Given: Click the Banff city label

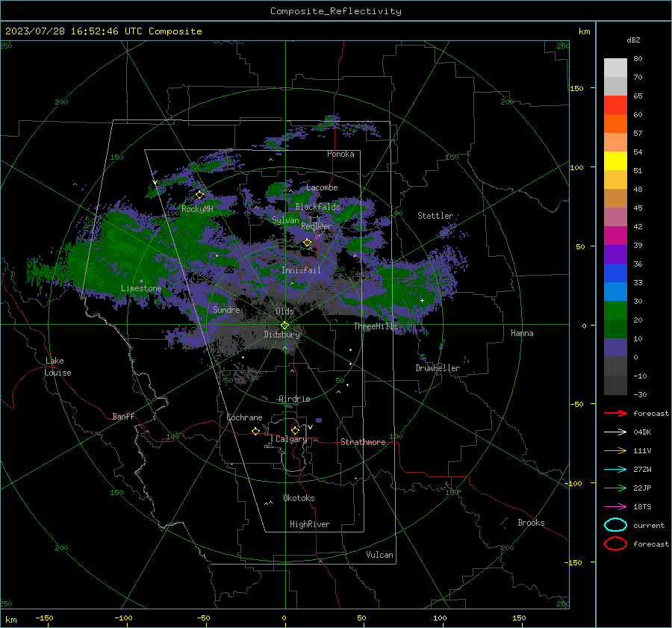Looking at the screenshot, I should coord(123,417).
